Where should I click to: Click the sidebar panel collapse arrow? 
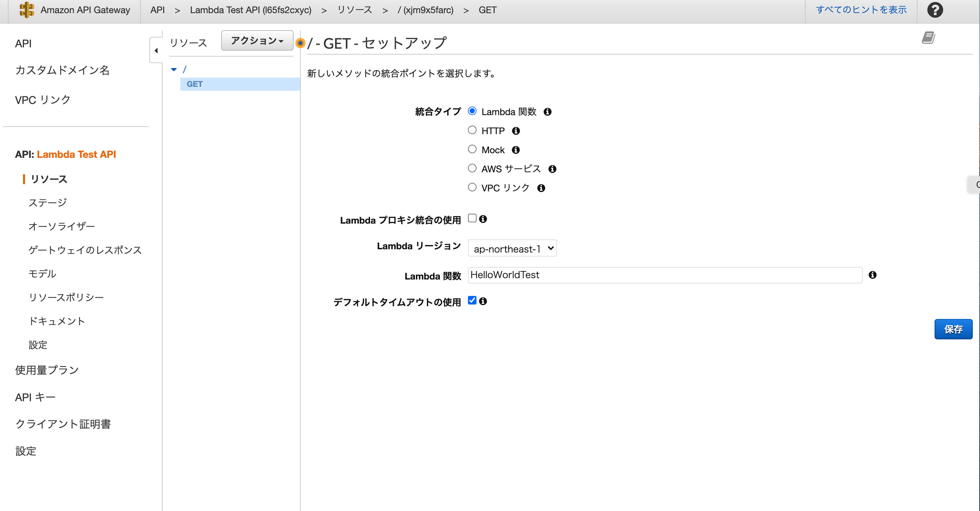point(156,50)
